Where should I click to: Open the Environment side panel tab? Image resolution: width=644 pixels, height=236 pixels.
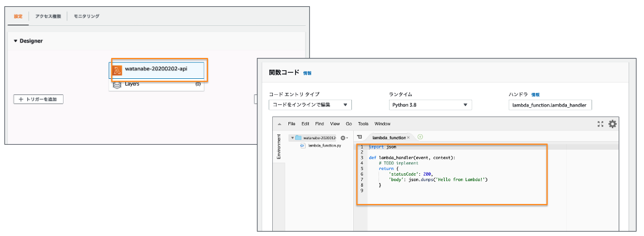279,146
